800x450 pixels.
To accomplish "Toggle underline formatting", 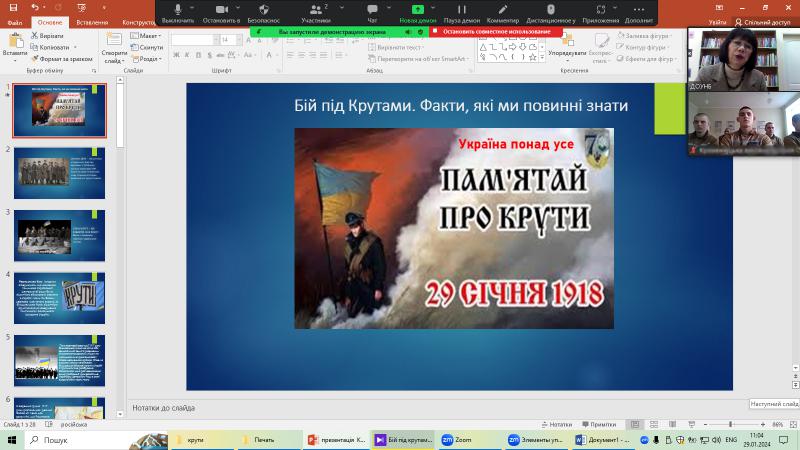I will click(198, 55).
